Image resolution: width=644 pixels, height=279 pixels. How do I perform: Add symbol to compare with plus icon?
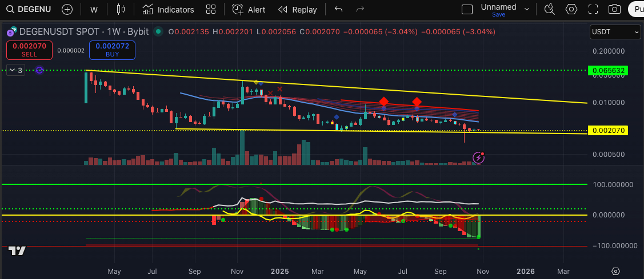tap(67, 10)
